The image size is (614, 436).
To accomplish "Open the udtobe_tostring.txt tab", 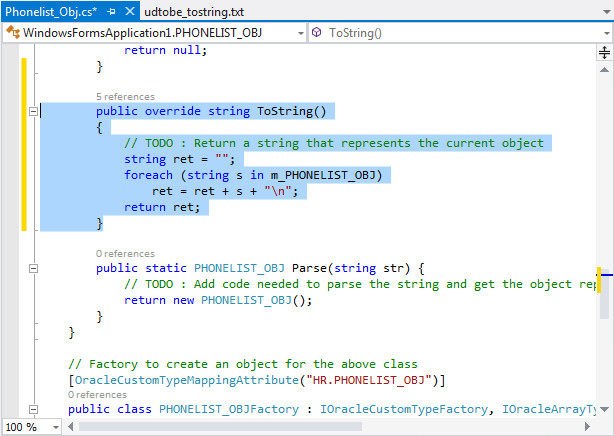I will click(x=194, y=12).
